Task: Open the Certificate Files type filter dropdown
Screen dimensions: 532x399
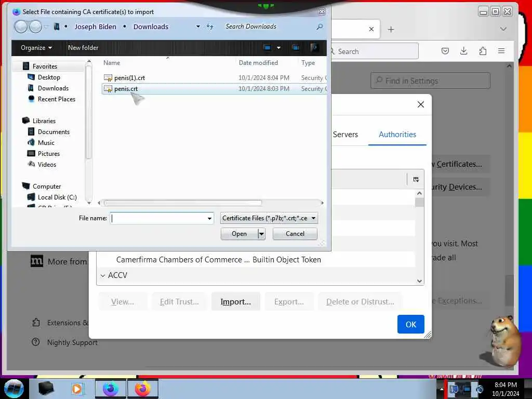Action: click(269, 218)
